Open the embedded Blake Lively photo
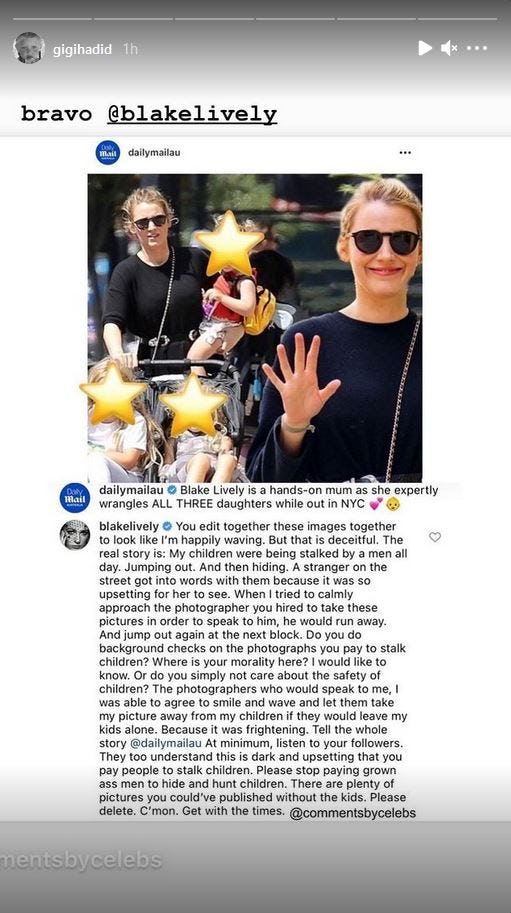The image size is (511, 913). [x=255, y=328]
